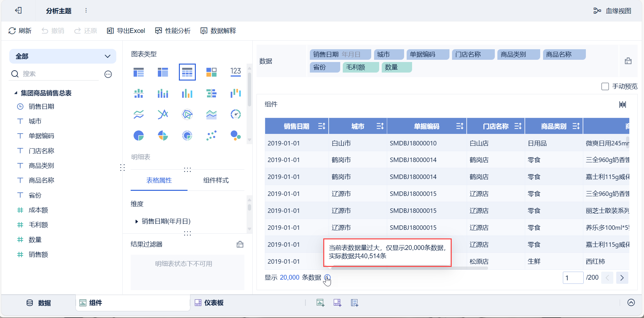Select the 城市 field in the table list
This screenshot has height=318, width=644.
point(35,121)
